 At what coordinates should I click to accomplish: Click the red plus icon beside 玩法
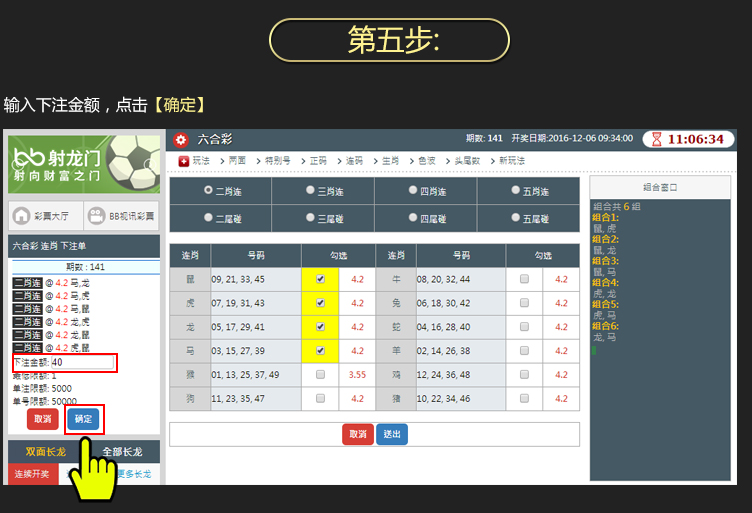click(184, 161)
